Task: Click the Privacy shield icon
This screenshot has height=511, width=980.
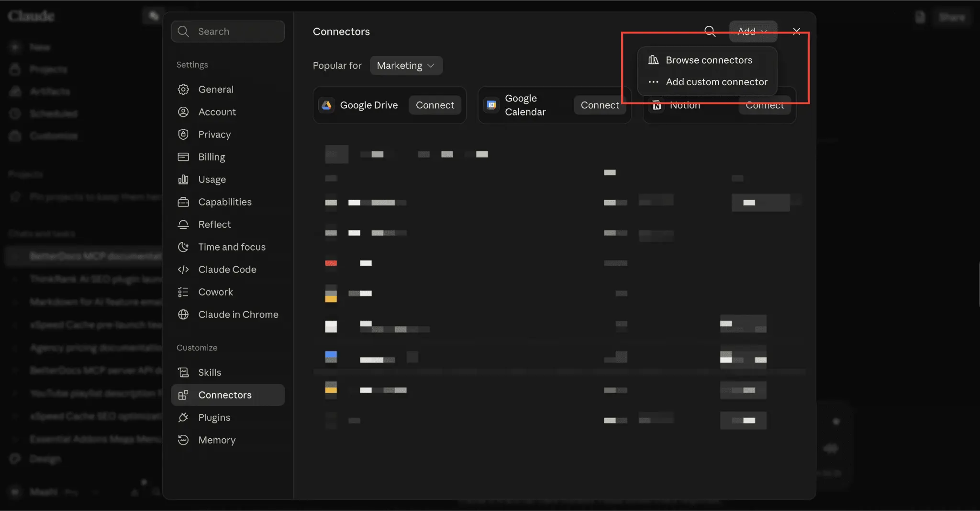Action: tap(183, 135)
